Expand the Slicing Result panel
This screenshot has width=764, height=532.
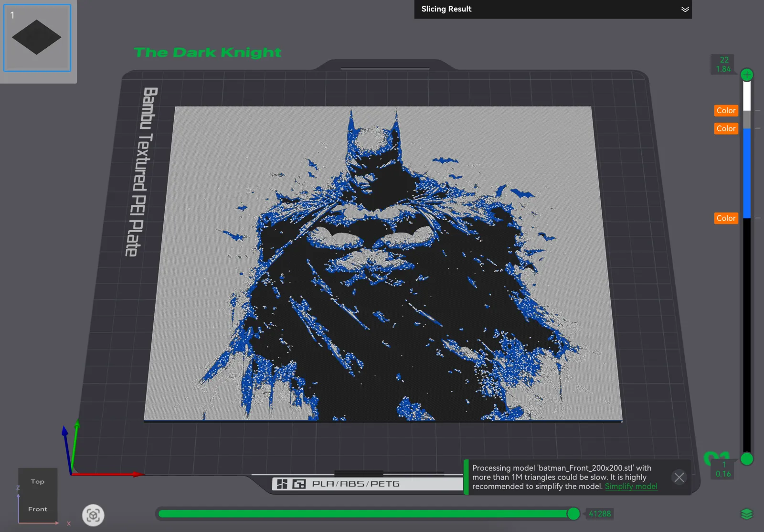[x=685, y=9]
